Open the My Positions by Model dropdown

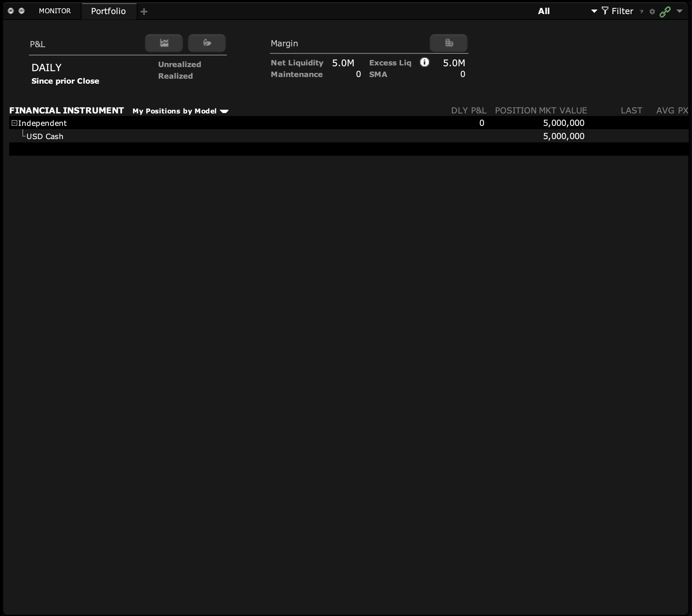(180, 111)
